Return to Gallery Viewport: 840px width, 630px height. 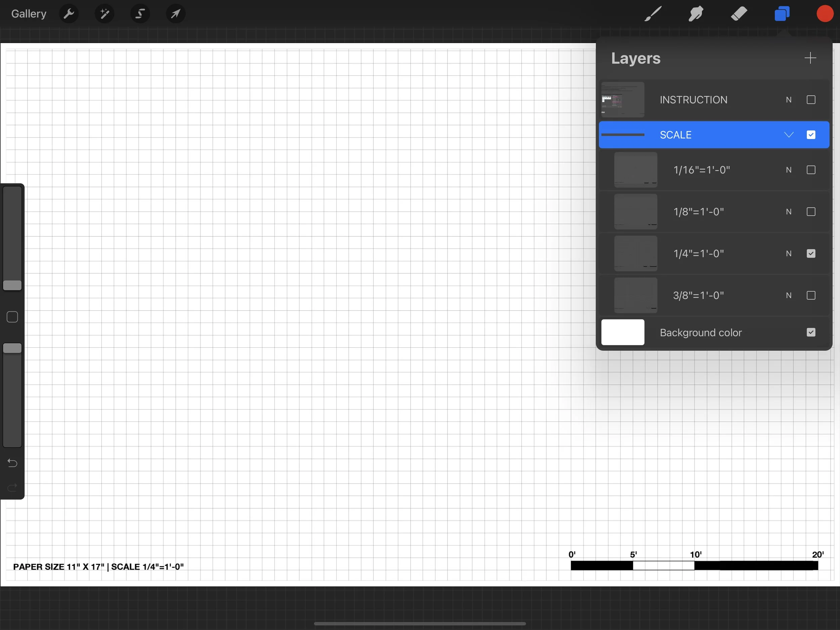(29, 14)
